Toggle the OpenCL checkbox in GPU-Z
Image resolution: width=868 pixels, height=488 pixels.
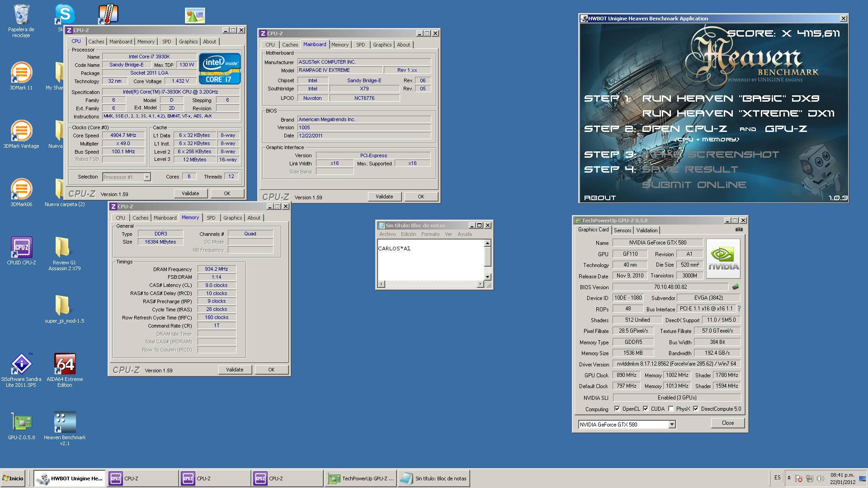point(617,408)
